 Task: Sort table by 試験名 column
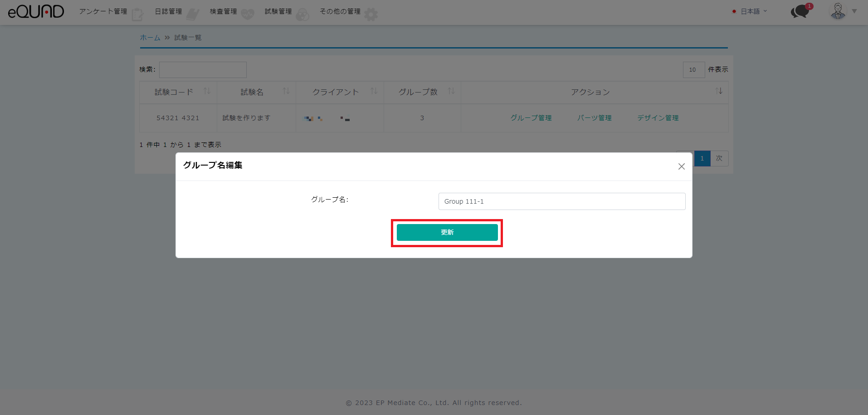[x=286, y=91]
